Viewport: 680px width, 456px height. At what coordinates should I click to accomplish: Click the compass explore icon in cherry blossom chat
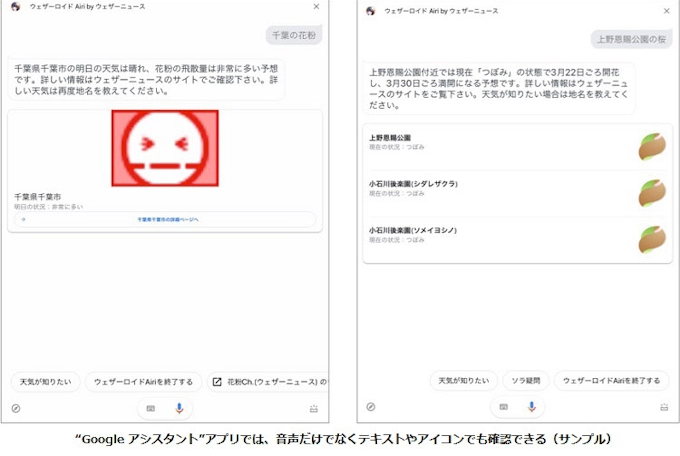(x=370, y=407)
